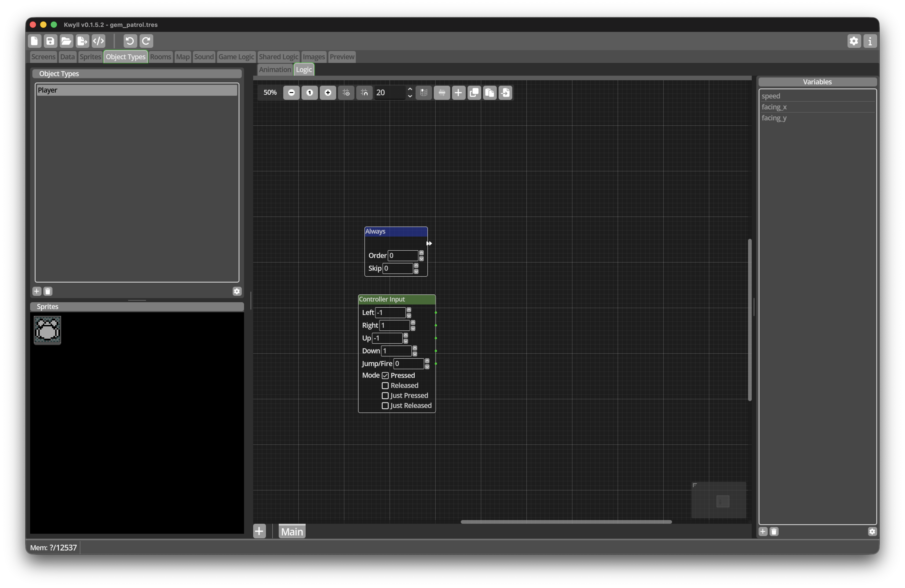Open the Shared Logic tab
The image size is (905, 588).
(279, 57)
